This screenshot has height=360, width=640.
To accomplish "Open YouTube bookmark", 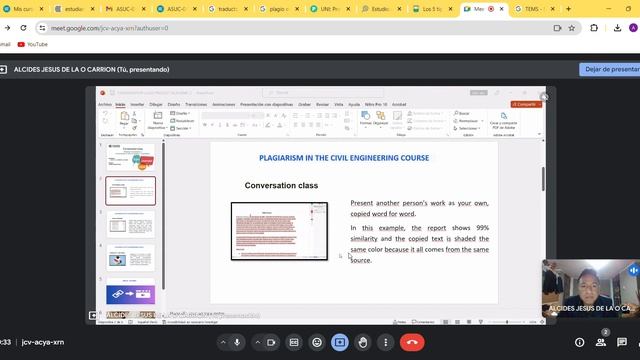I will point(33,44).
